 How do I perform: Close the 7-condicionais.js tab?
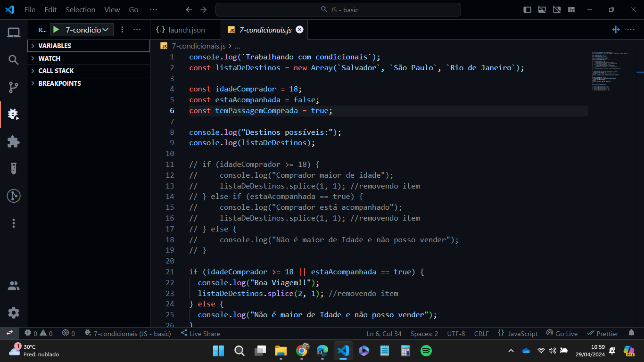click(299, 30)
